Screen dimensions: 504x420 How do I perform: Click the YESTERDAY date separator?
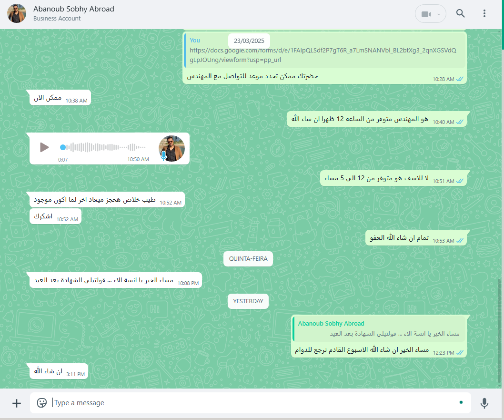coord(248,301)
